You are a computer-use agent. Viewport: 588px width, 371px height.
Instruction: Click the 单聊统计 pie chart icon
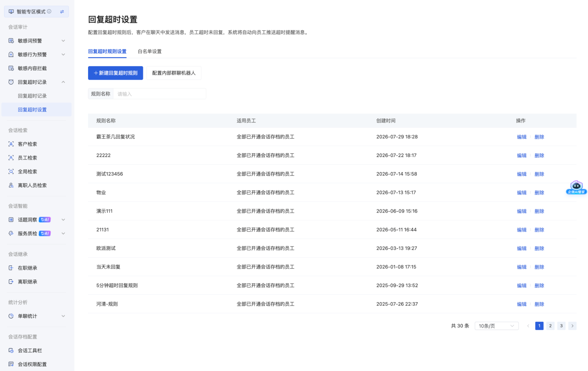click(x=11, y=316)
